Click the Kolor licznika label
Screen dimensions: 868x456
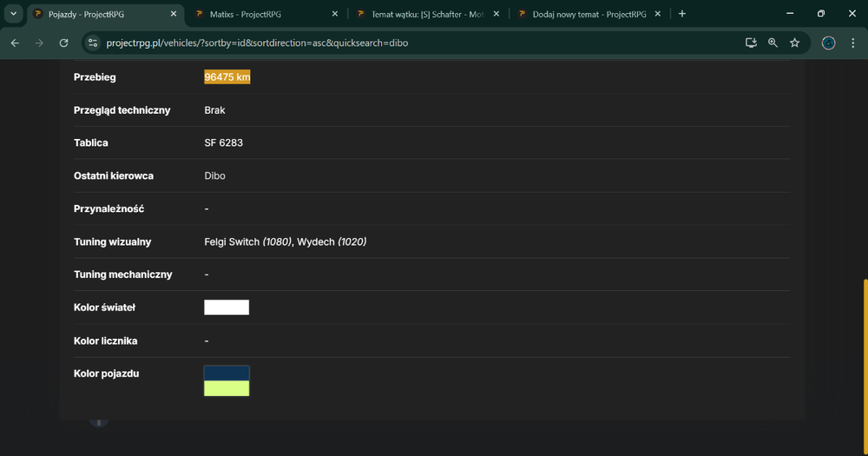(x=105, y=340)
